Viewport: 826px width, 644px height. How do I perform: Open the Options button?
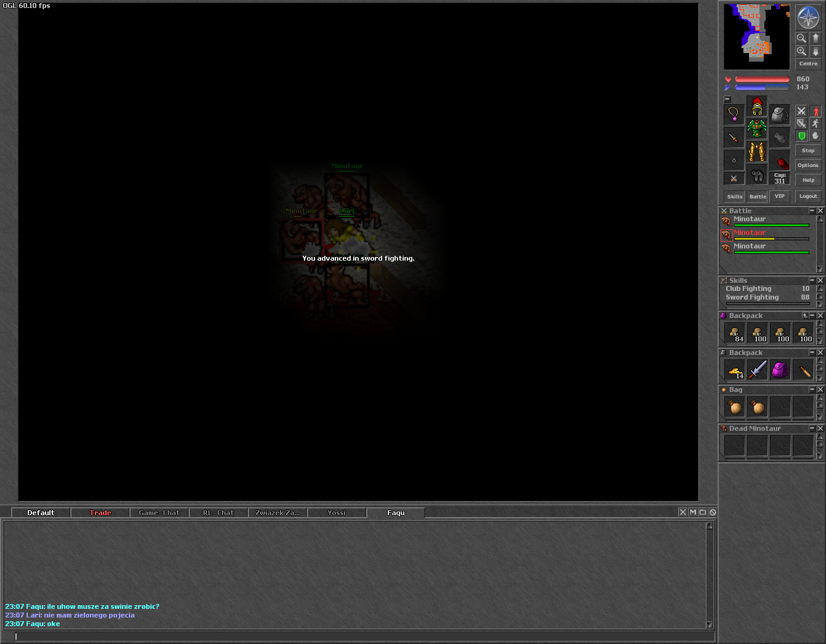808,165
